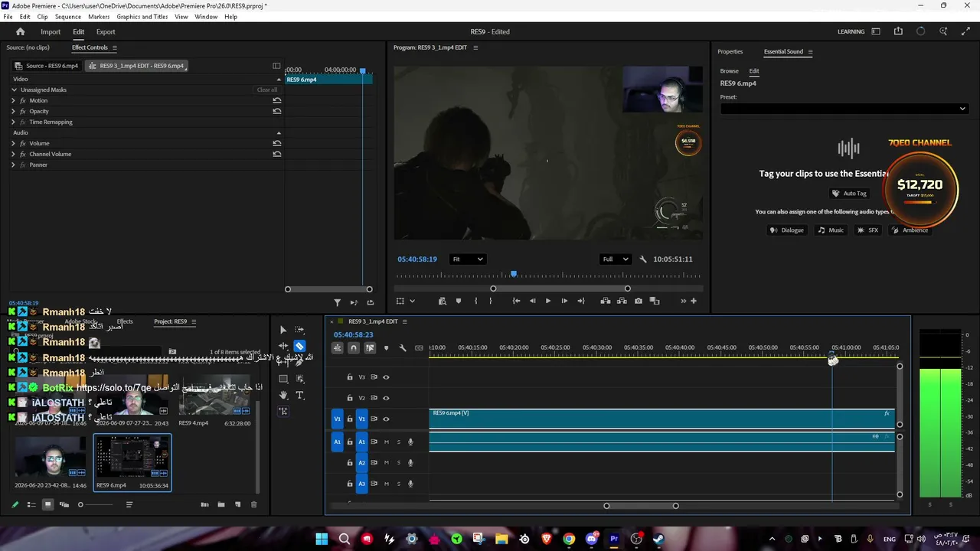
Task: Click the Program Monitor playhead marker
Action: point(514,274)
